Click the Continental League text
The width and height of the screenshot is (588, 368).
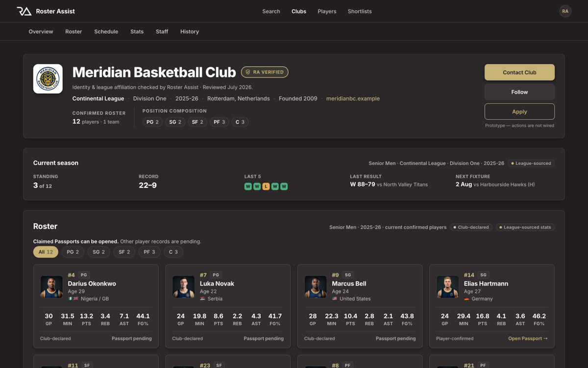tap(98, 99)
